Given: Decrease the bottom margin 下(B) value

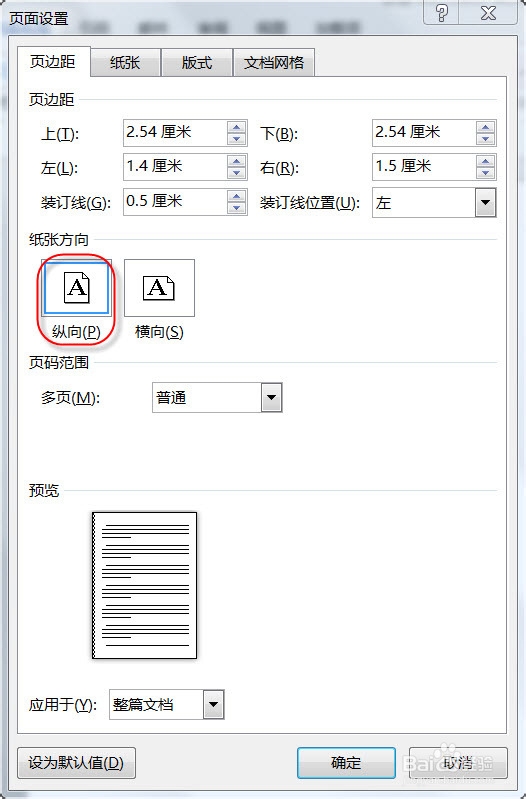Looking at the screenshot, I should [485, 139].
